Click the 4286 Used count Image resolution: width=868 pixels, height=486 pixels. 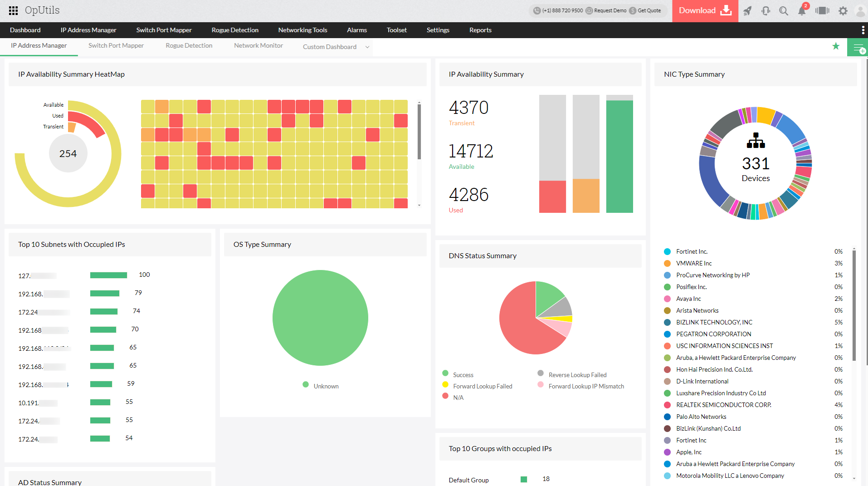468,195
